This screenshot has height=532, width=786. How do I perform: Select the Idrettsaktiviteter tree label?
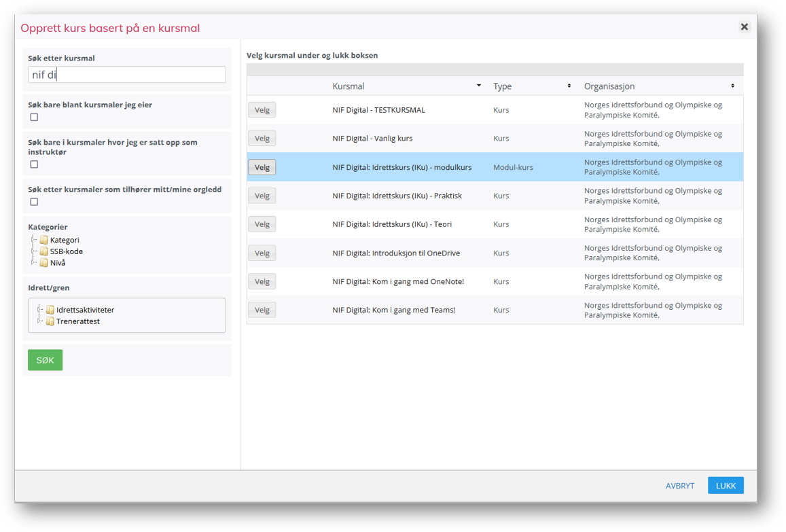pyautogui.click(x=85, y=310)
